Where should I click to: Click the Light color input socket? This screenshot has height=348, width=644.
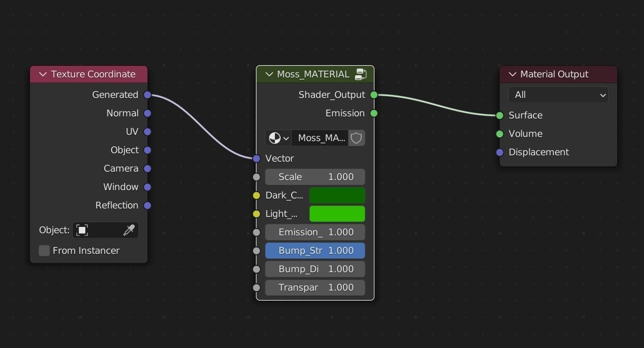[x=256, y=214]
